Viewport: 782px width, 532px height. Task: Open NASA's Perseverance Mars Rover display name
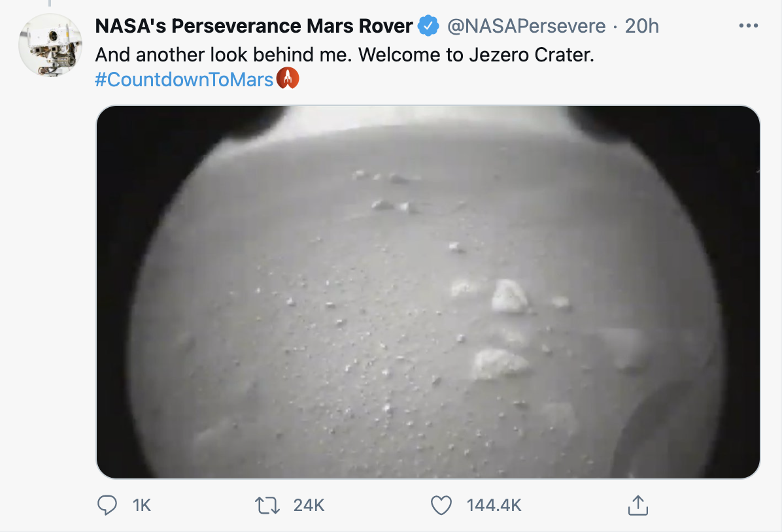[254, 26]
